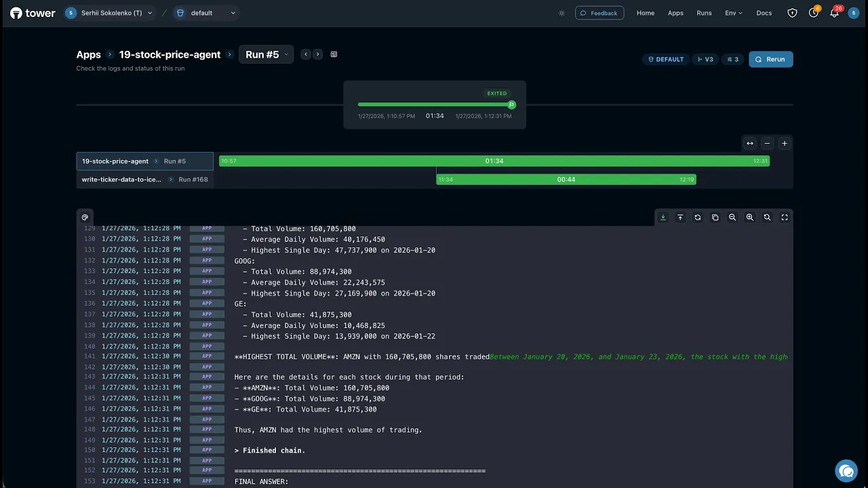This screenshot has width=868, height=488.
Task: Select the write-ticker-data Run #168 timeline bar
Action: [566, 180]
